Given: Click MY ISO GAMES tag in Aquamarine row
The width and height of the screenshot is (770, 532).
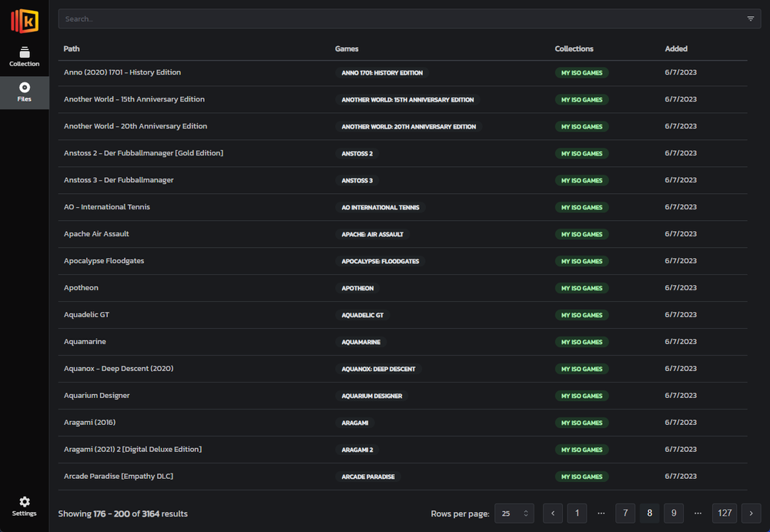Looking at the screenshot, I should (581, 342).
